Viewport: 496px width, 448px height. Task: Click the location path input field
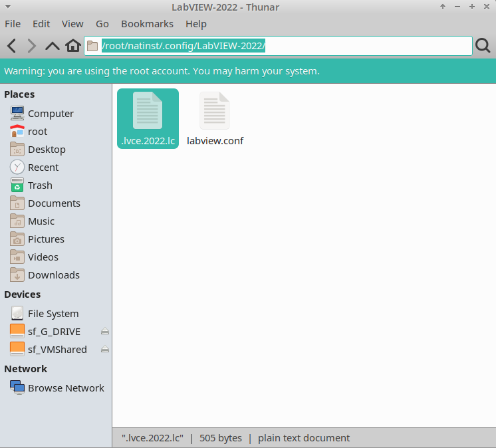point(278,46)
